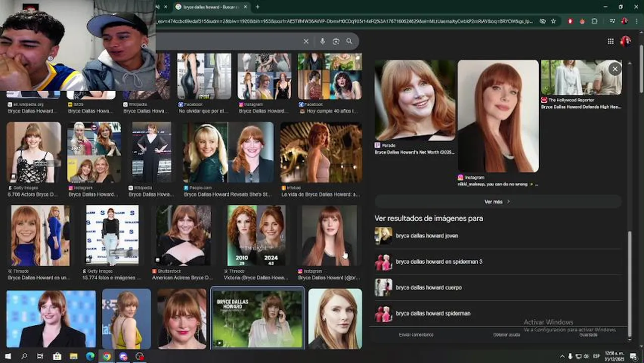Click the magnifier search button in search box
Viewport: 644px width, 363px height.
tap(349, 41)
